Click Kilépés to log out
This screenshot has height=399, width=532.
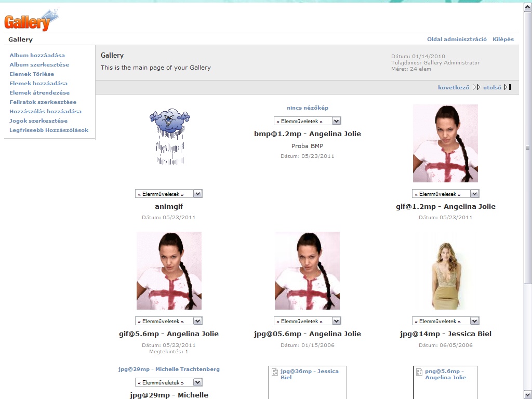pyautogui.click(x=503, y=39)
